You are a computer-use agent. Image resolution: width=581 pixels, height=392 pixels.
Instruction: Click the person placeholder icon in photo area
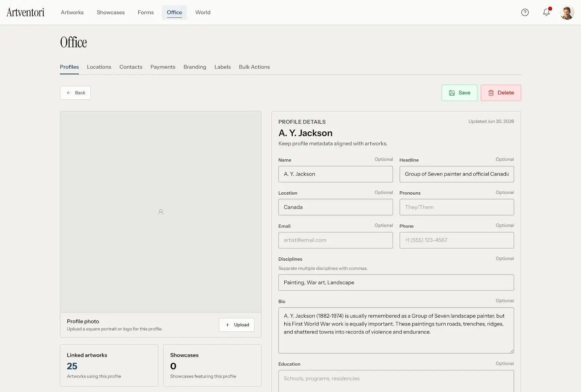(x=161, y=212)
